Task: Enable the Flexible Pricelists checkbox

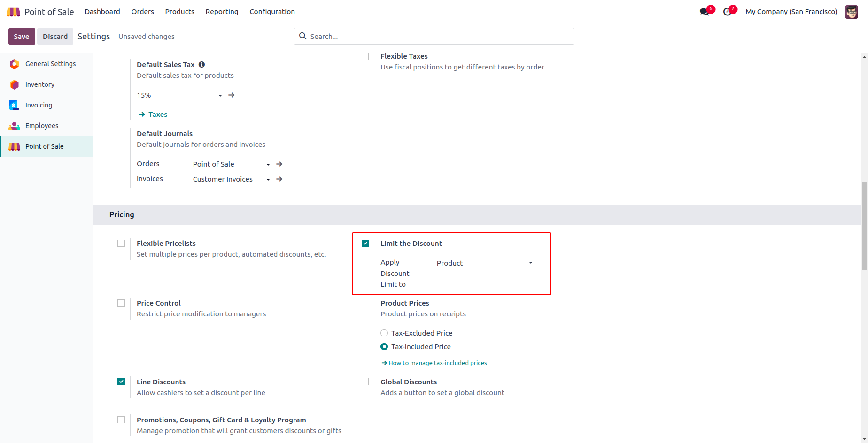Action: tap(121, 244)
